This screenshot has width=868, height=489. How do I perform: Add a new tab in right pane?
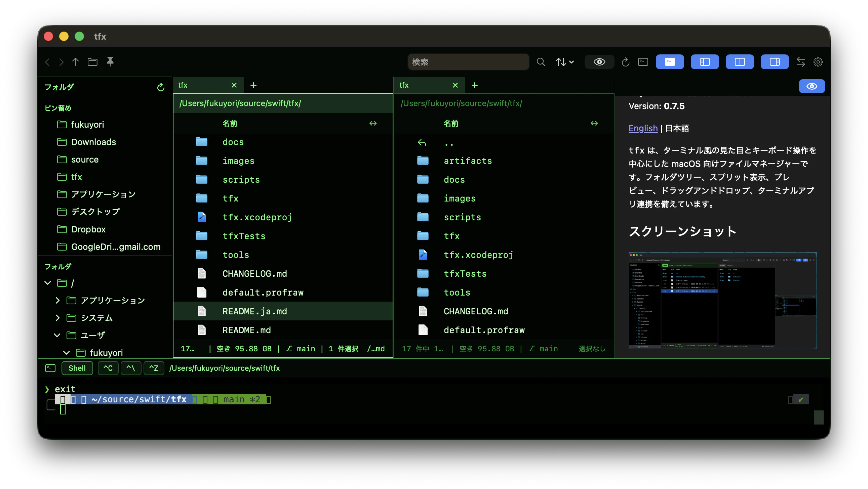coord(474,86)
